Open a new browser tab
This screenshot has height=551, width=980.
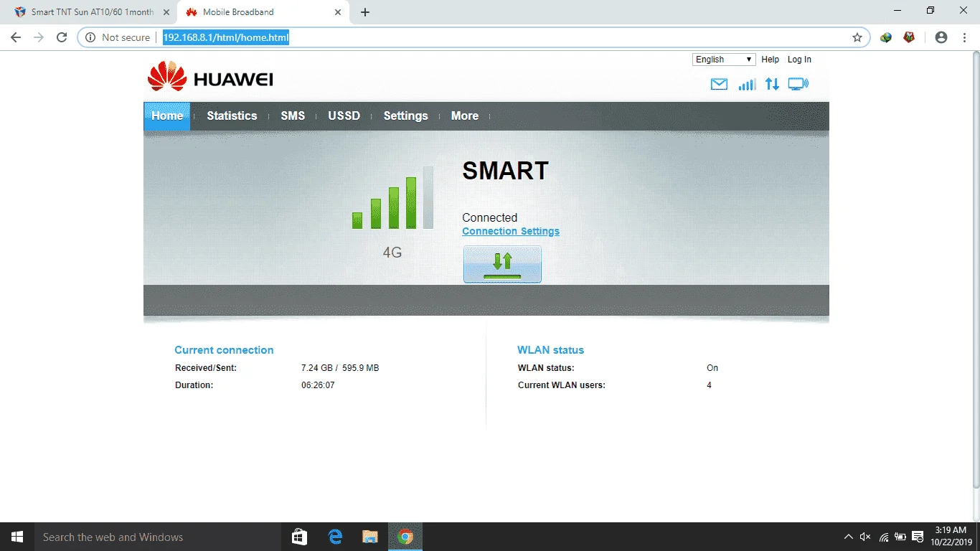tap(365, 12)
